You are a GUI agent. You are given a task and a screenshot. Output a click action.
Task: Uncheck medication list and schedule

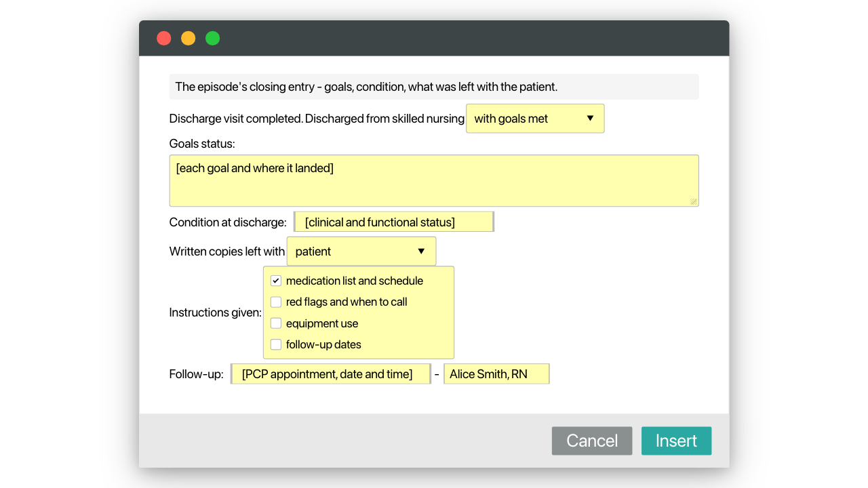(x=276, y=281)
